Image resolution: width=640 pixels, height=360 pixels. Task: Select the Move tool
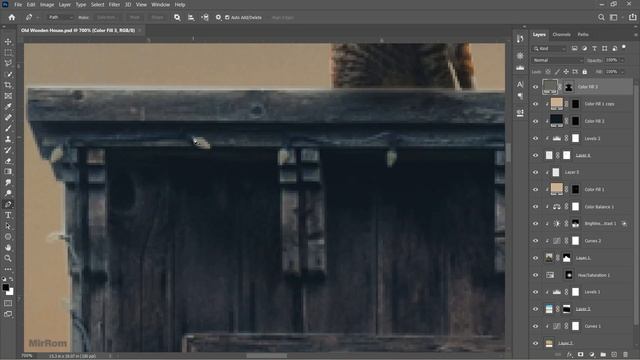coord(8,42)
